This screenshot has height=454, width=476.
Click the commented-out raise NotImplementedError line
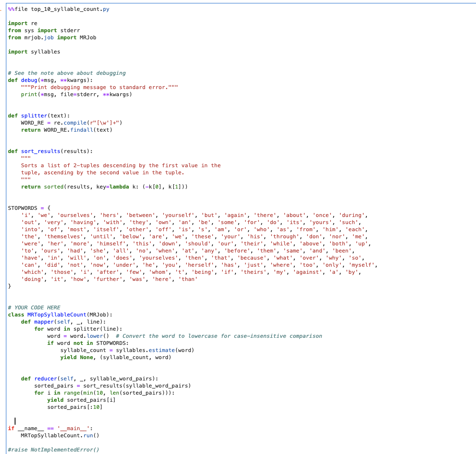click(53, 449)
